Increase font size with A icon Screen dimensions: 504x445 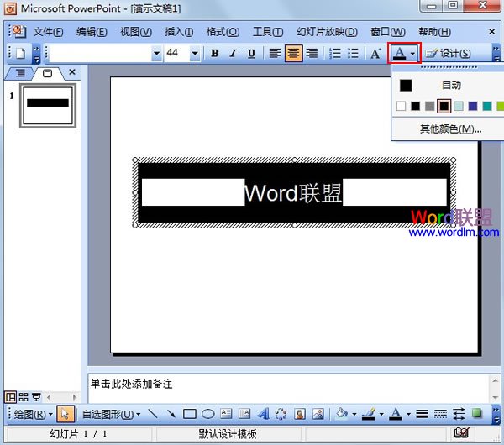(375, 53)
